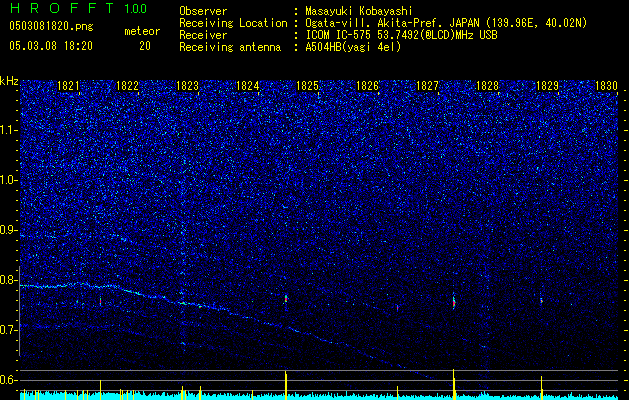Screen dimensions: 629x400
Task: Click the tall yellow spike before 1825
Action: 286,386
